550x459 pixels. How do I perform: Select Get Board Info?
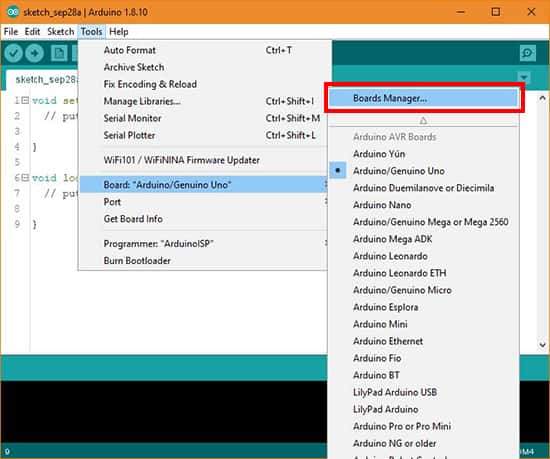coord(203,219)
